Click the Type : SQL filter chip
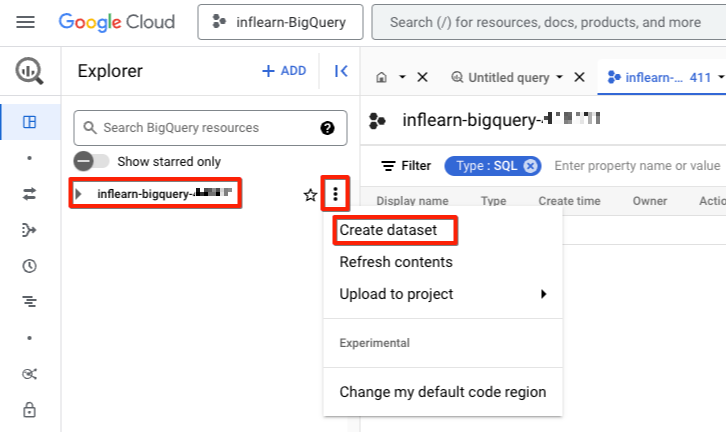This screenshot has height=432, width=726. pyautogui.click(x=493, y=166)
